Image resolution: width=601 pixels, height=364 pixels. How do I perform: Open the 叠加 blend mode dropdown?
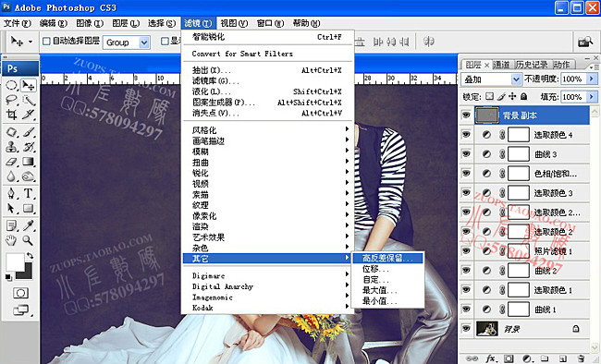pyautogui.click(x=516, y=79)
